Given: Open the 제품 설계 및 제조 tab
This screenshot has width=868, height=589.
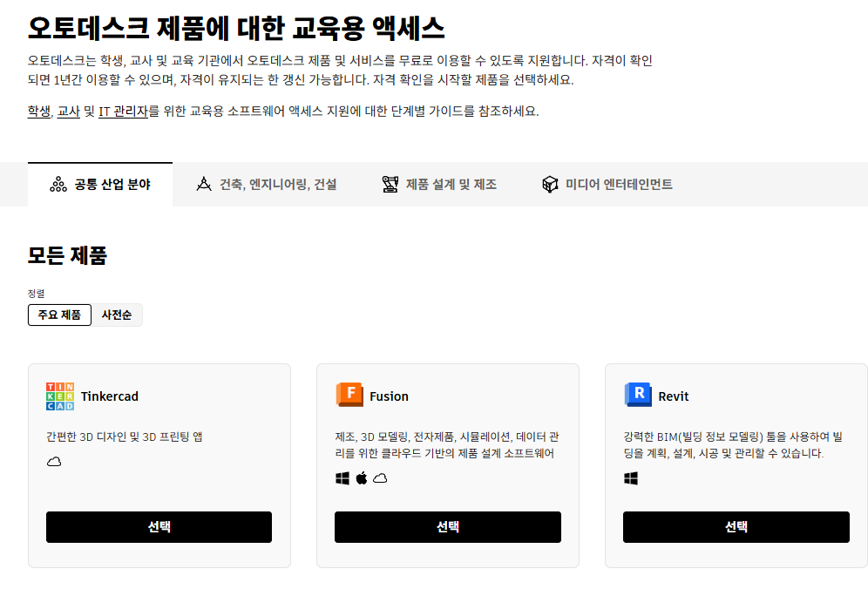Looking at the screenshot, I should coord(439,185).
